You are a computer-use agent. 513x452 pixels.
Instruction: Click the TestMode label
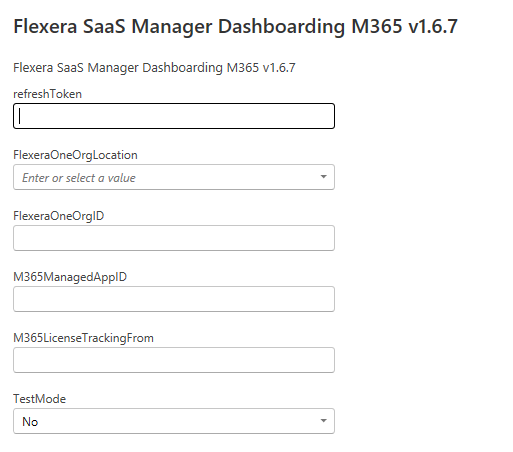click(40, 399)
